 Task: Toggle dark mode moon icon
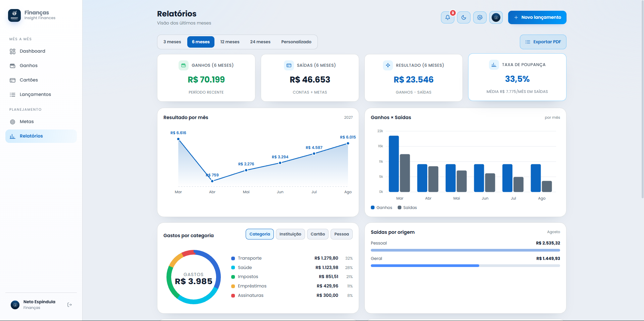pos(463,17)
